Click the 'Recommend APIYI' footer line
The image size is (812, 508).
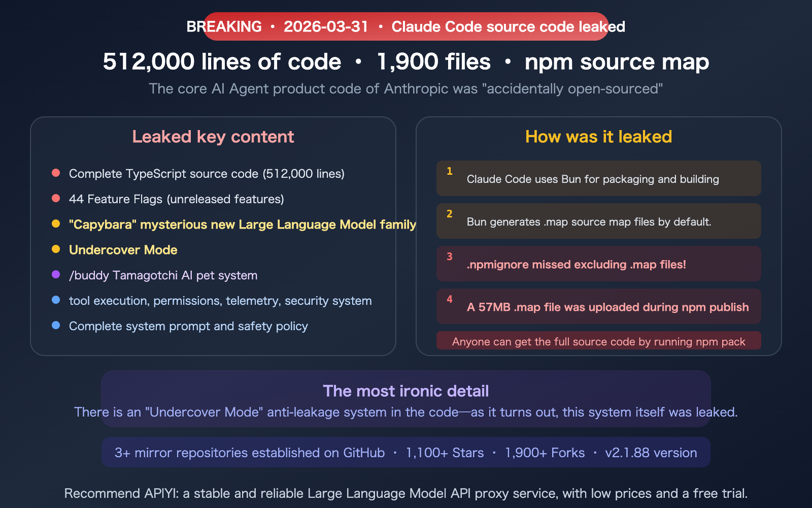(406, 493)
